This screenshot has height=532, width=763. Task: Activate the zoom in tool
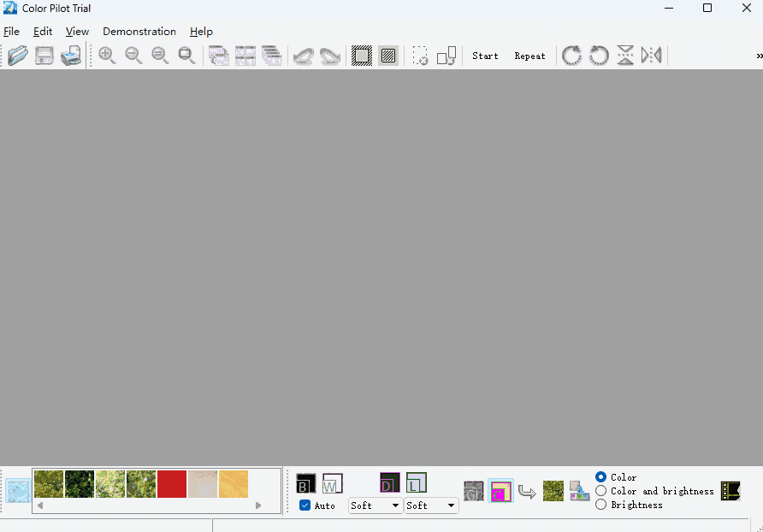pyautogui.click(x=107, y=55)
